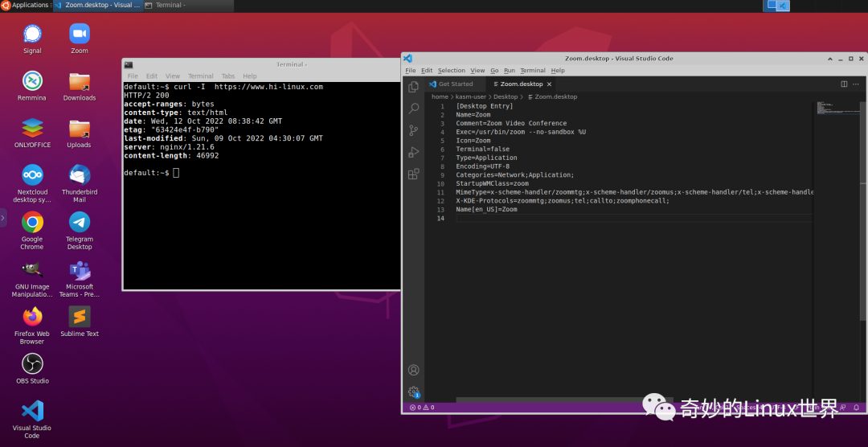
Task: Open the Selection menu in VS Code
Action: coord(451,70)
